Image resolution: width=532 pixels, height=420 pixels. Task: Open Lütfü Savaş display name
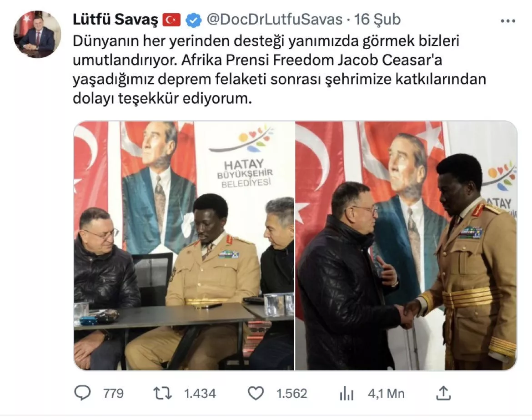tap(115, 20)
